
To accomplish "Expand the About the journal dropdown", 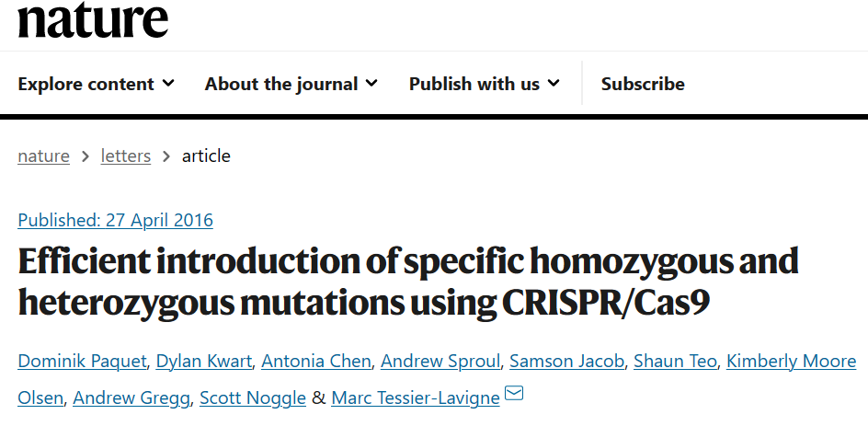I will [291, 84].
